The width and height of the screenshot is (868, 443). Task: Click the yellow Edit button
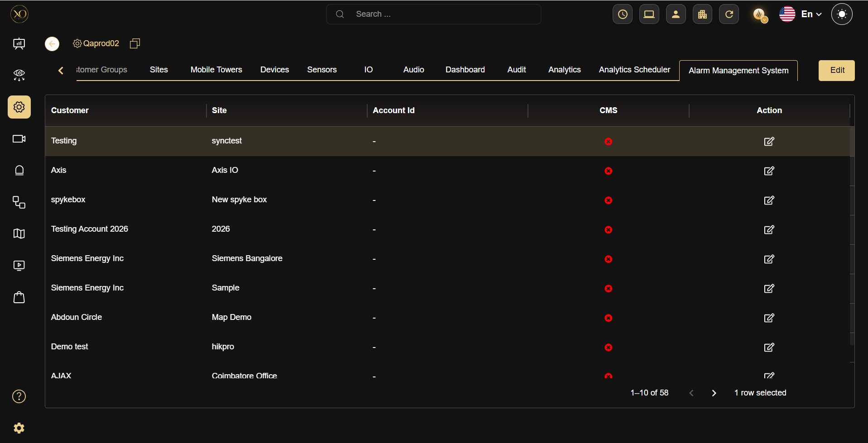tap(837, 70)
